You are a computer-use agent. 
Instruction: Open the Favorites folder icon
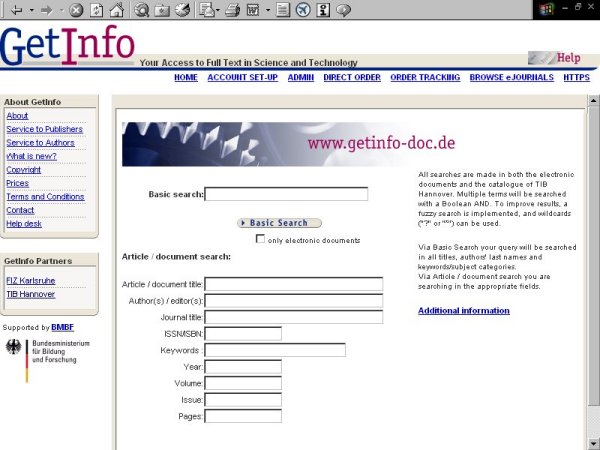click(162, 10)
